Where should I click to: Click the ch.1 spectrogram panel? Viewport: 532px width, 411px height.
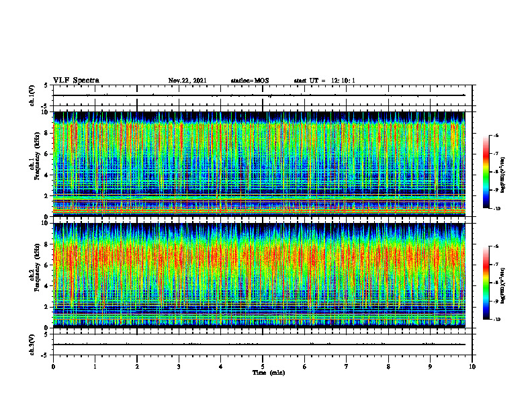point(259,164)
